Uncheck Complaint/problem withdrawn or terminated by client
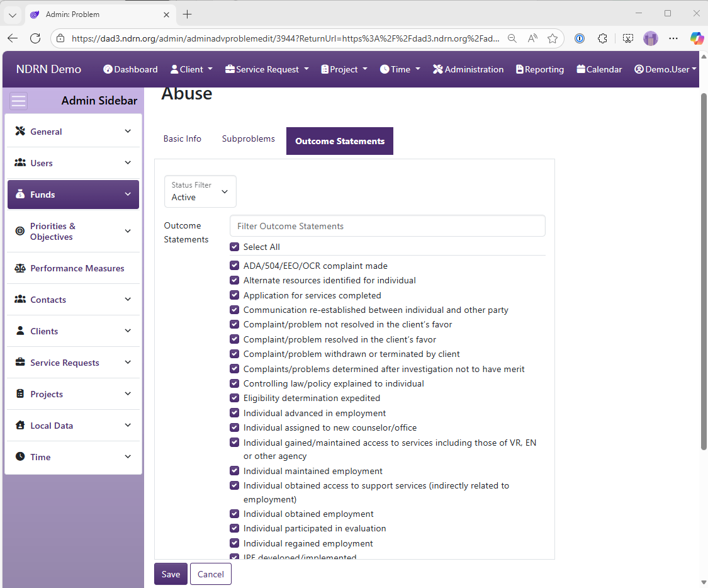This screenshot has height=588, width=708. pos(234,354)
